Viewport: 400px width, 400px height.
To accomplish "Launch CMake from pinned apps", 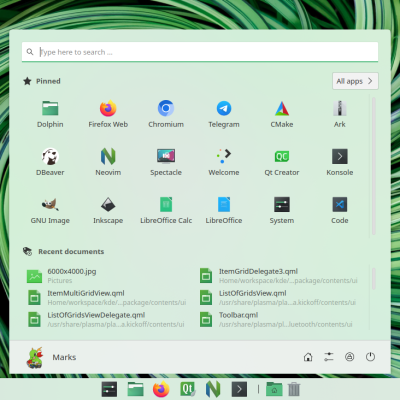I will point(282,114).
